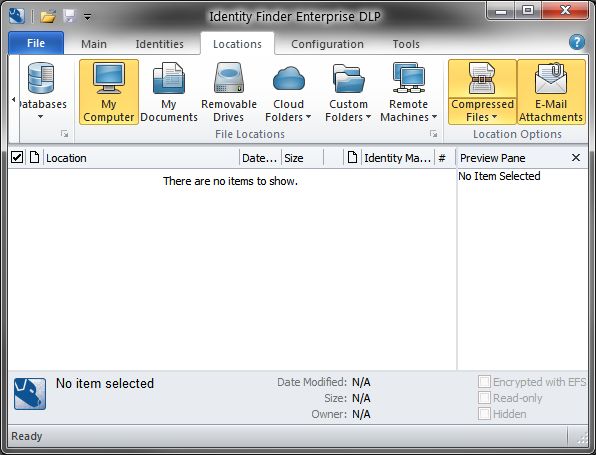Toggle the My Documents location

tap(169, 92)
